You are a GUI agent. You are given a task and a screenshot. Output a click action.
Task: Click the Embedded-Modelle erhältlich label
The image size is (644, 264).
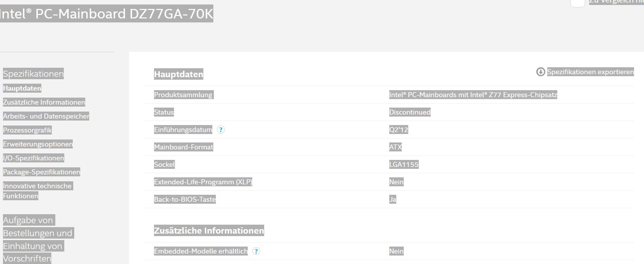(x=201, y=251)
